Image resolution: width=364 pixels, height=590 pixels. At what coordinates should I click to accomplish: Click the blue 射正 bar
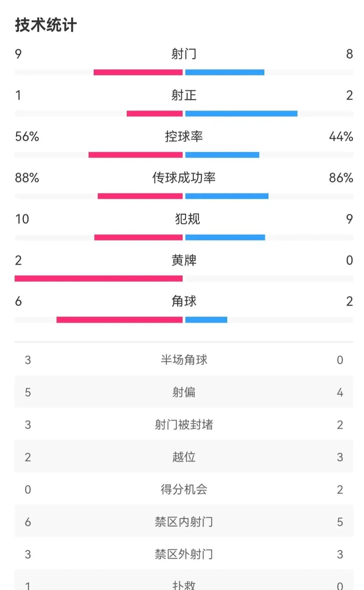[240, 112]
